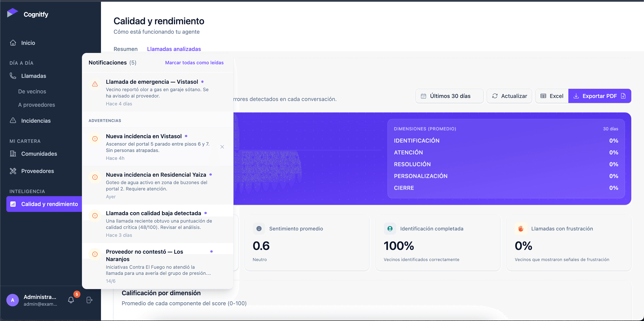
Task: Click the Exportar PDF button
Action: [600, 96]
